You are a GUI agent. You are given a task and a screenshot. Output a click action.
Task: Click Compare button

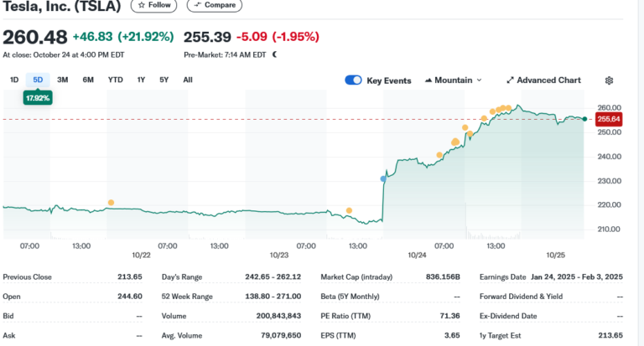point(215,5)
